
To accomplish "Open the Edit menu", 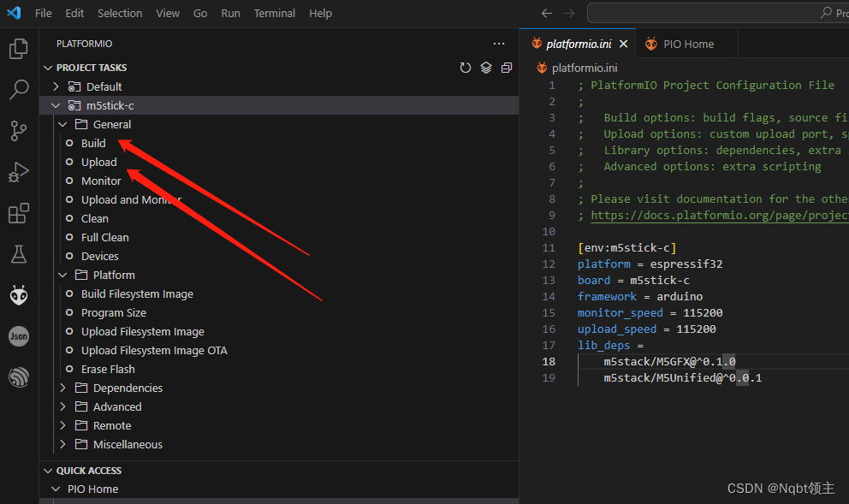I will tap(74, 13).
